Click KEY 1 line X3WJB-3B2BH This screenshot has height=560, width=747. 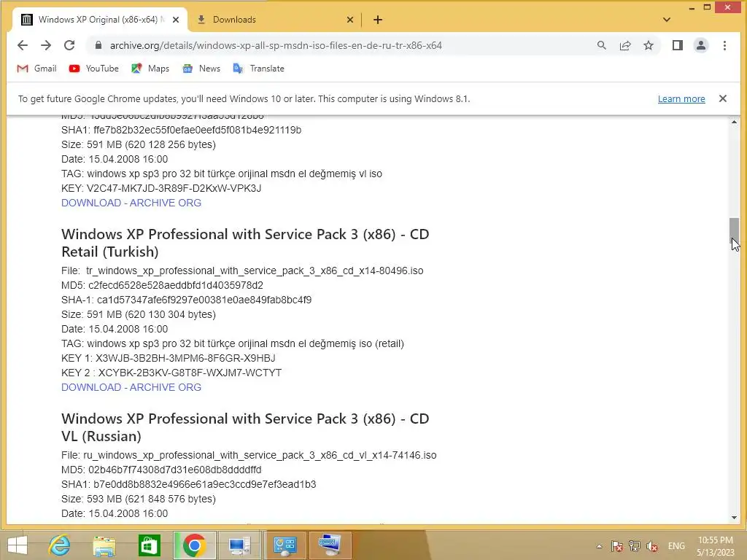[x=169, y=357]
